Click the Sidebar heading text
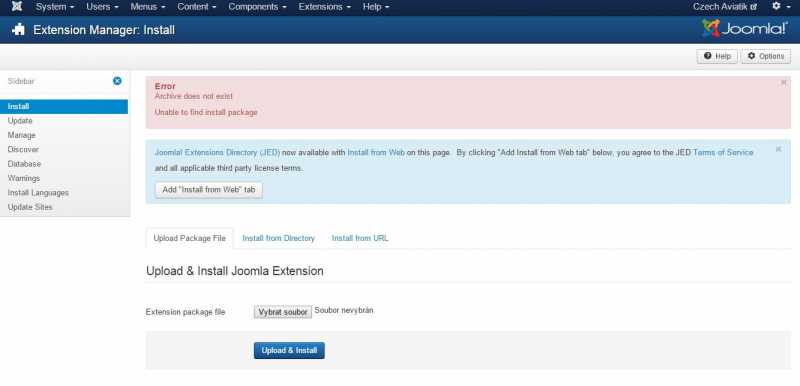Image resolution: width=800 pixels, height=386 pixels. pyautogui.click(x=21, y=81)
